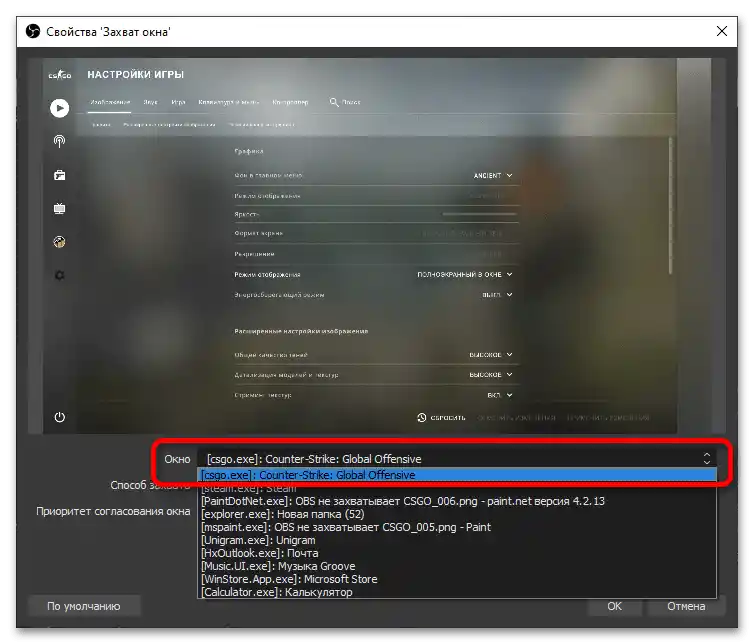This screenshot has width=754, height=644.
Task: Choose the [PaintDotNet.exe] paint.net entry
Action: pos(457,501)
